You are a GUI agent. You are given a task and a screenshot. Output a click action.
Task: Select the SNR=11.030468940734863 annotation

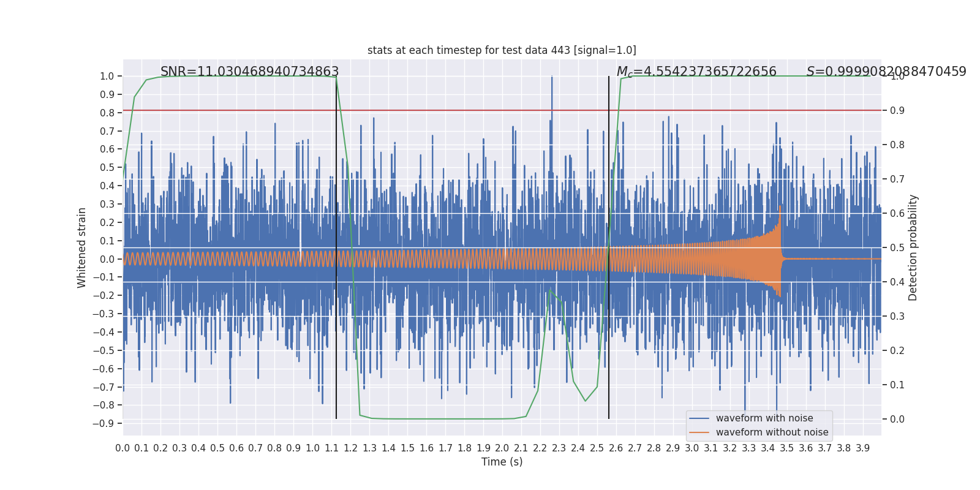pyautogui.click(x=249, y=72)
